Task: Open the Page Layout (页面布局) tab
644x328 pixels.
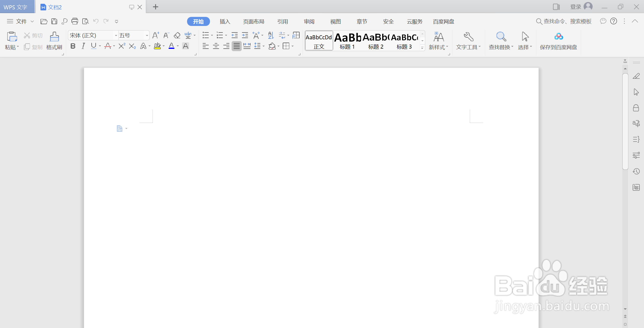Action: point(254,22)
